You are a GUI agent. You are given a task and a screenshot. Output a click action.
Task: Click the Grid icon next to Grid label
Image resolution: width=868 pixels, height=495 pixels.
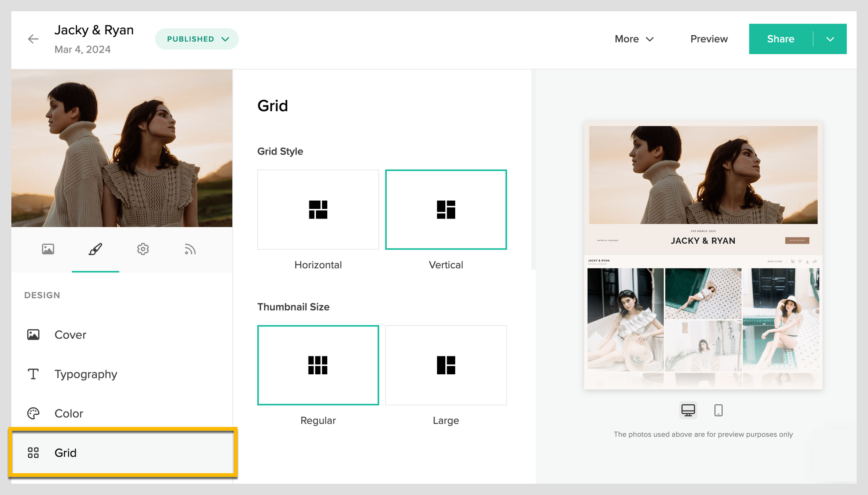click(33, 452)
